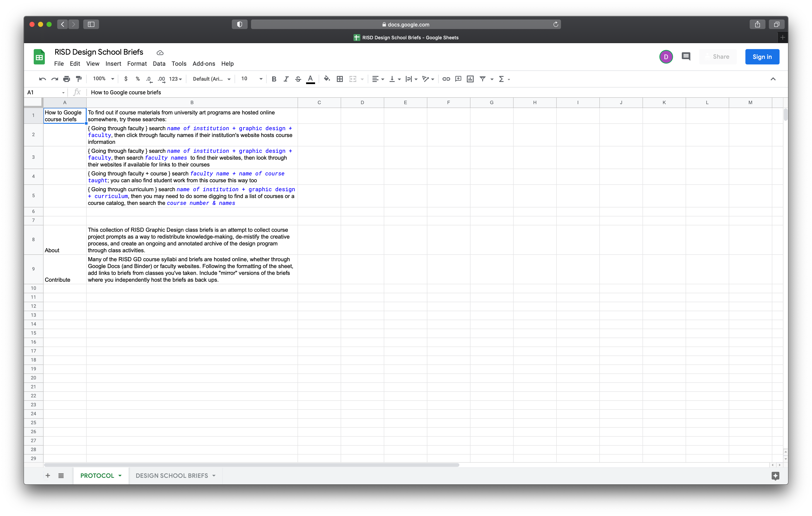The height and width of the screenshot is (516, 812).
Task: Add a new sheet with plus icon
Action: point(48,475)
